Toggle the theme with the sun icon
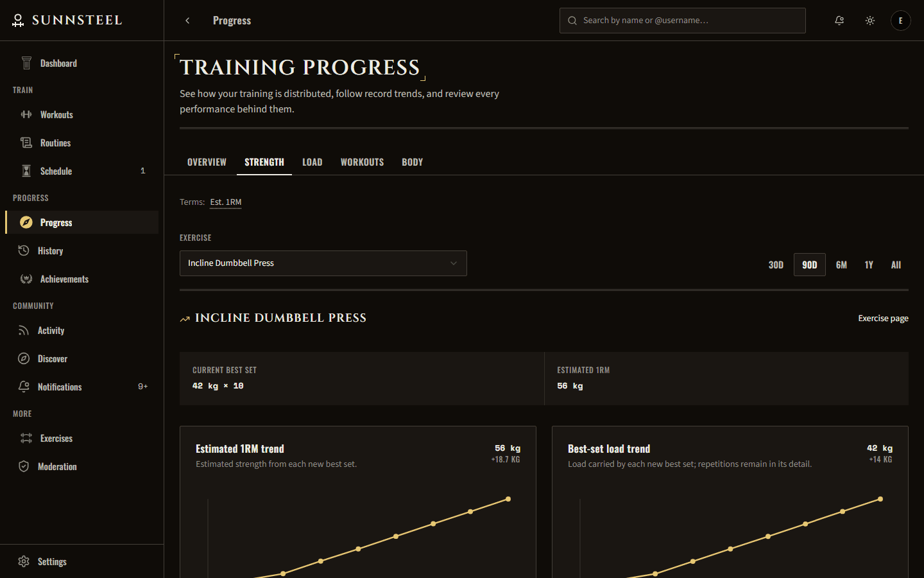The width and height of the screenshot is (924, 578). tap(870, 21)
